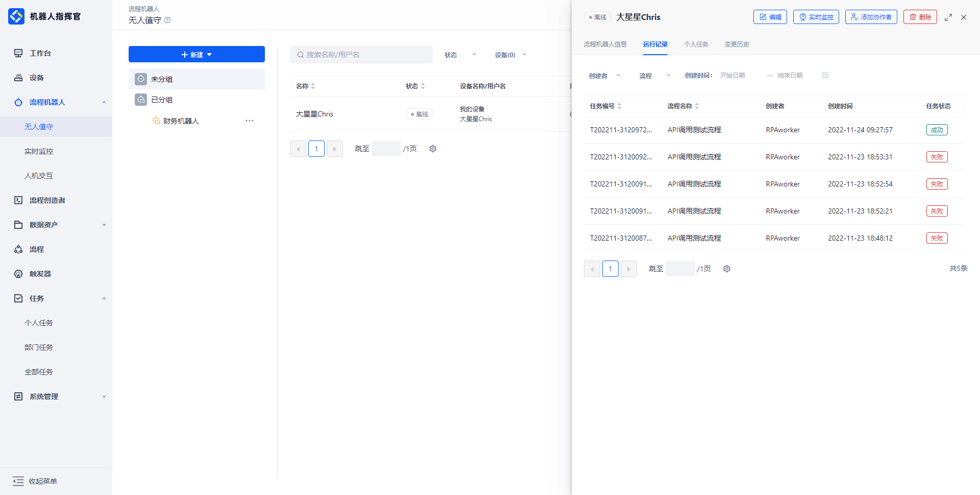Open the 设备(0) filter dropdown

point(510,55)
